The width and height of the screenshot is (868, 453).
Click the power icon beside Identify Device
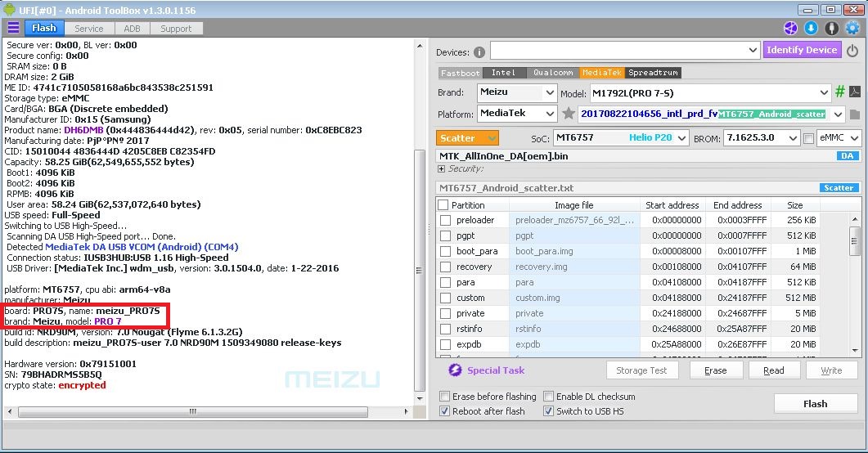pyautogui.click(x=852, y=51)
